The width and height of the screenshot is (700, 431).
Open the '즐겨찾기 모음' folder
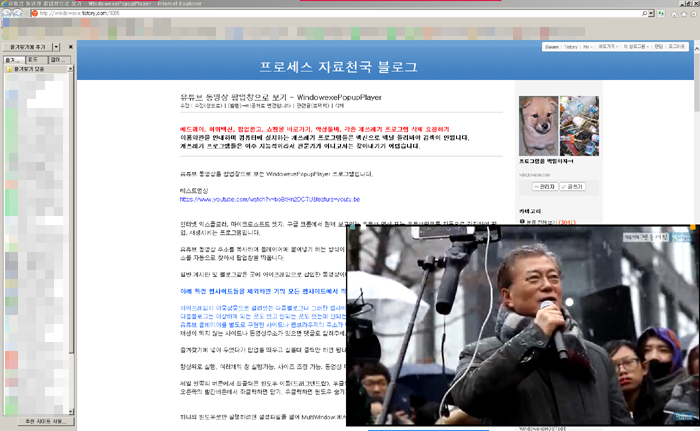tap(29, 69)
